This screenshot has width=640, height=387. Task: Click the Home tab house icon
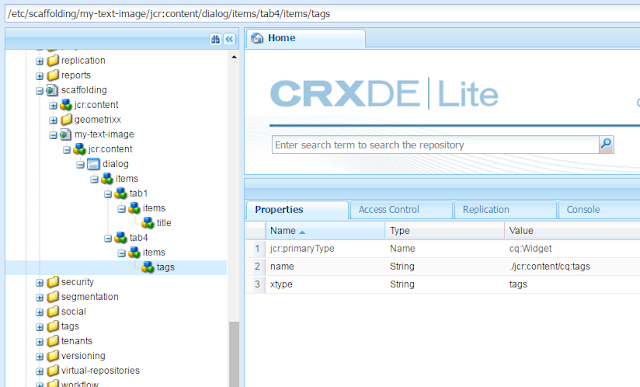click(257, 38)
